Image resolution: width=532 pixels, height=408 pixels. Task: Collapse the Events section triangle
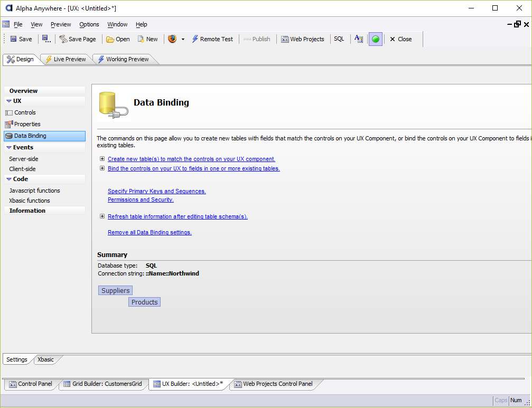pyautogui.click(x=9, y=147)
